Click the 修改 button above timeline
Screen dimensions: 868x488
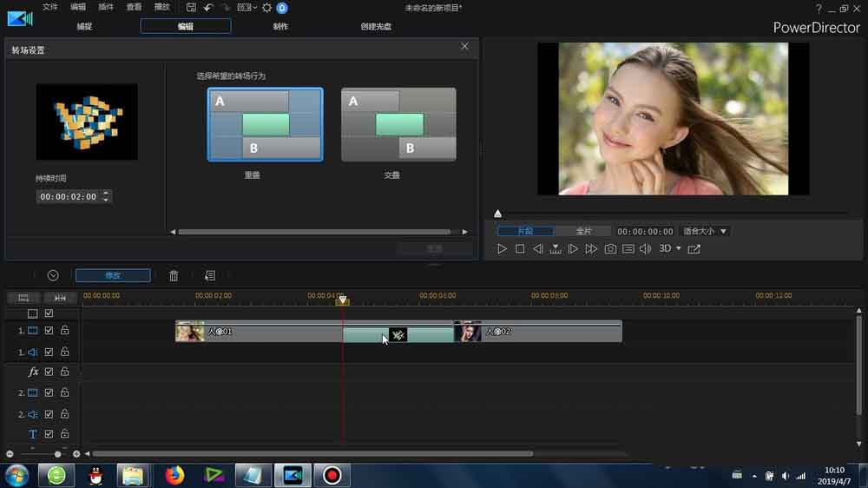[113, 275]
